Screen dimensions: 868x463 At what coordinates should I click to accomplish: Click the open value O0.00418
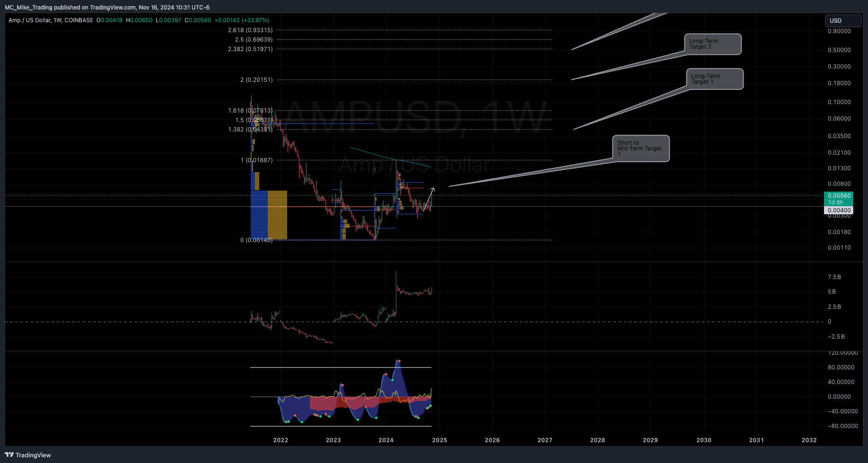coord(110,20)
